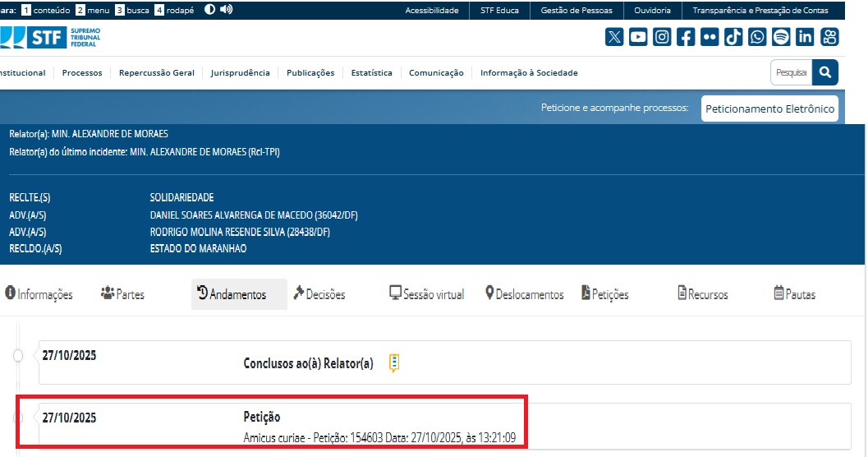Screen dimensions: 868x457
Task: Click the Pesquisar search input field
Action: point(791,72)
